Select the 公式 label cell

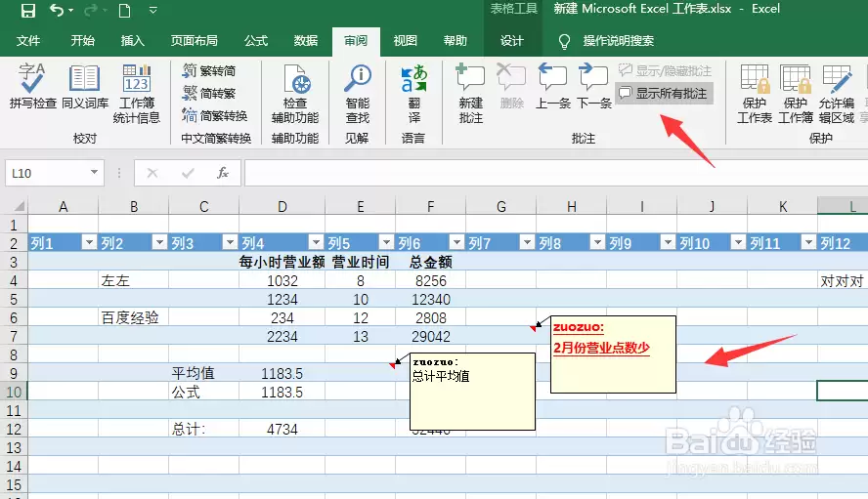point(203,393)
